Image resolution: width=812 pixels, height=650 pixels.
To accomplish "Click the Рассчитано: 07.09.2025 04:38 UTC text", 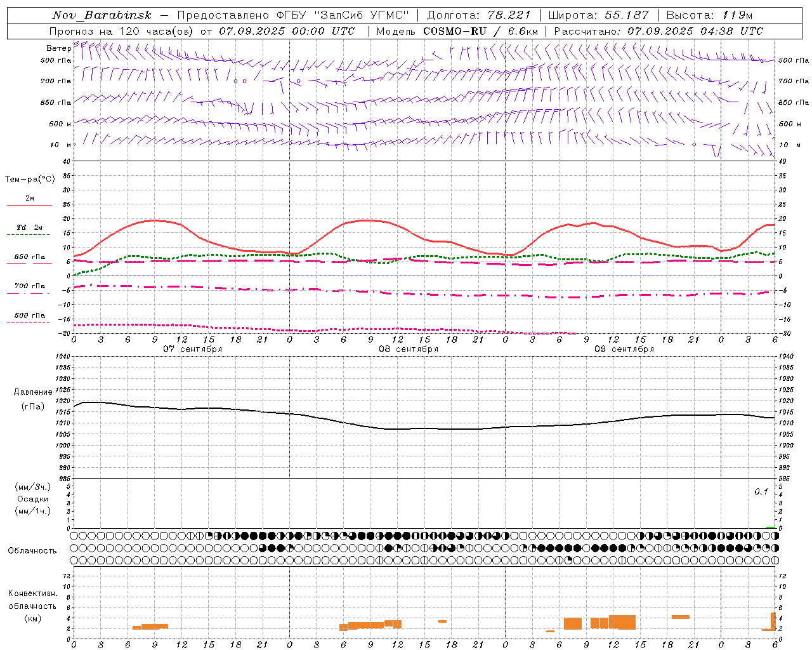I will click(x=658, y=31).
